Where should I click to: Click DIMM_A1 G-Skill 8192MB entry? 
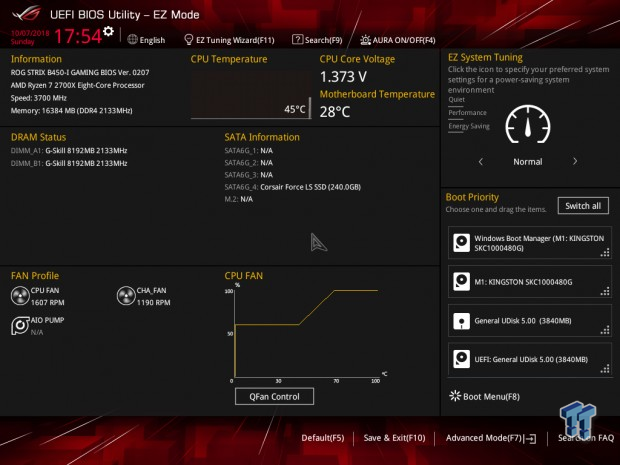tap(69, 151)
